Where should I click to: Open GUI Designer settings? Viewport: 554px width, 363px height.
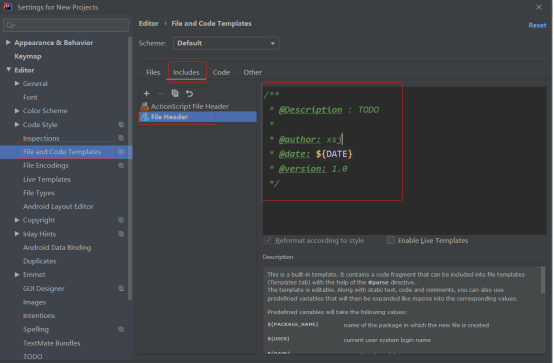coord(44,288)
